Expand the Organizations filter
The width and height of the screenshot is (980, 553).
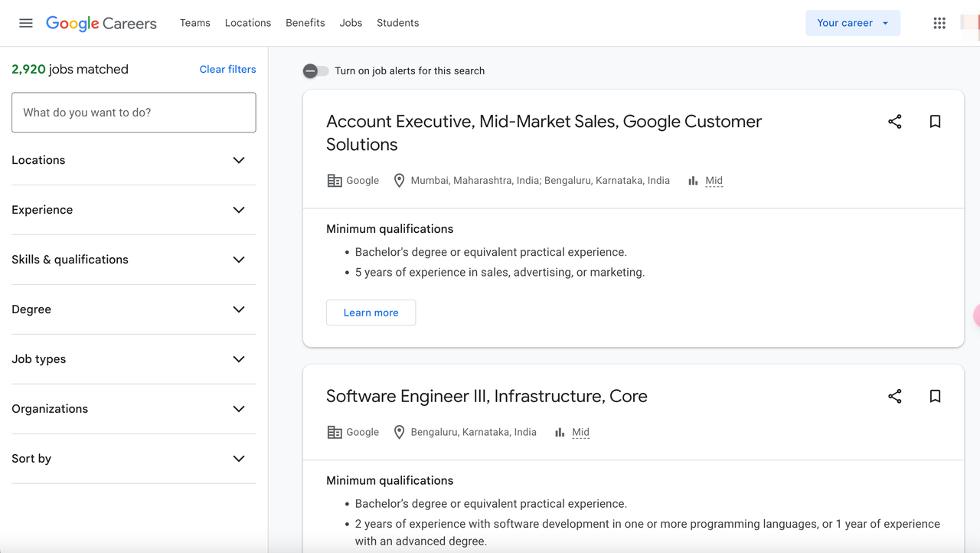[x=134, y=409]
